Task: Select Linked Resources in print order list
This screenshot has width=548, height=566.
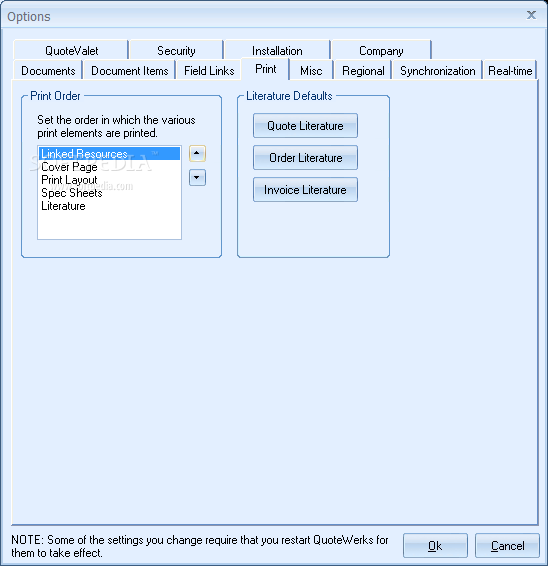Action: coord(109,153)
